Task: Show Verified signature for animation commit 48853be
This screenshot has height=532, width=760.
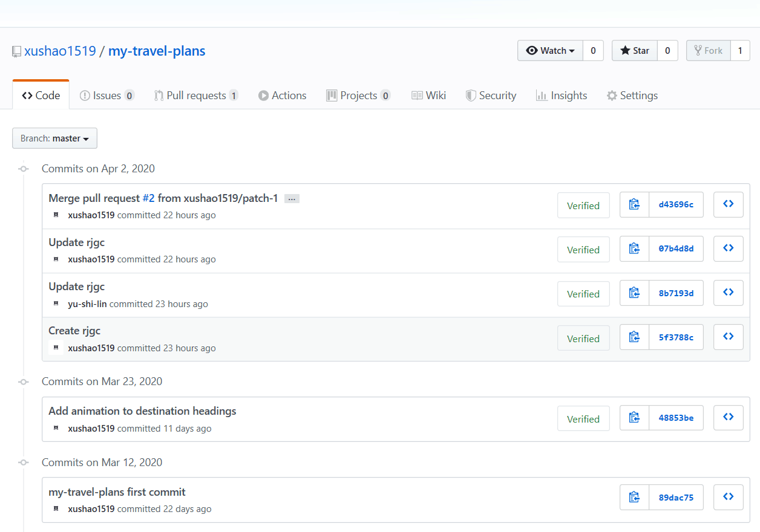Action: point(583,419)
